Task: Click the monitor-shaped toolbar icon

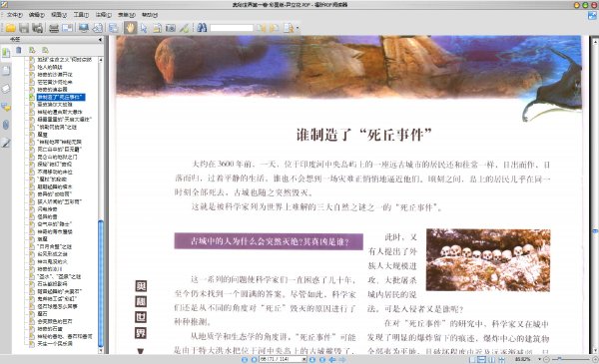Action: (83, 28)
